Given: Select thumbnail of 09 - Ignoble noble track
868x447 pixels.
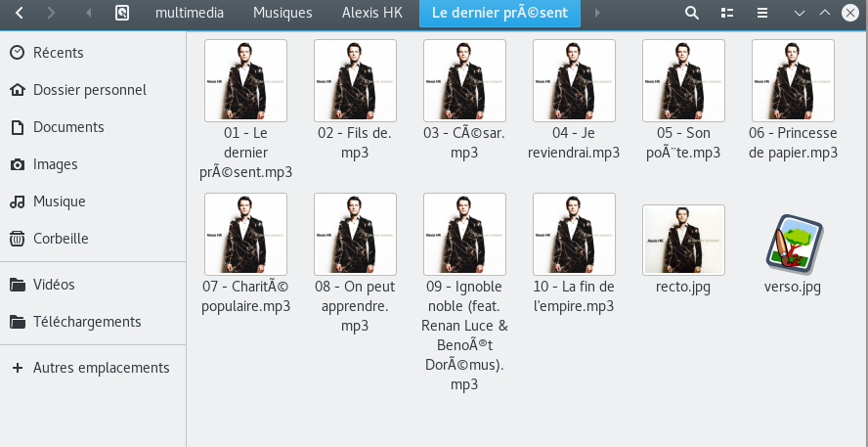Looking at the screenshot, I should pyautogui.click(x=465, y=234).
